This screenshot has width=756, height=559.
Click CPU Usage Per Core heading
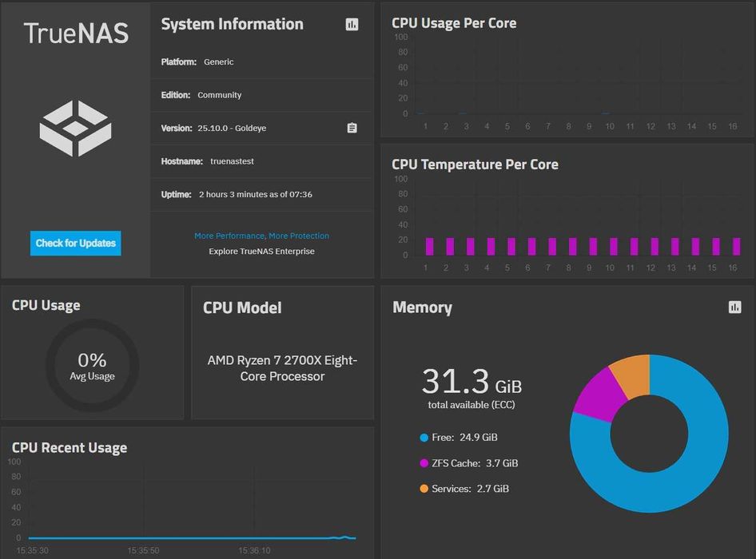click(454, 23)
